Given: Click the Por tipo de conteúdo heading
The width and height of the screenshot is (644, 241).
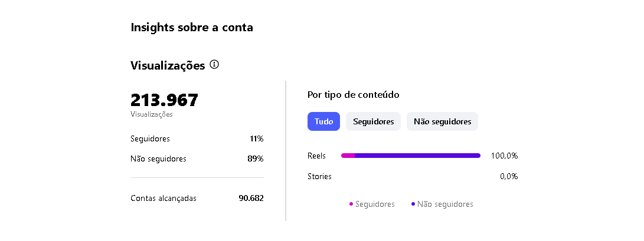Looking at the screenshot, I should tap(354, 94).
